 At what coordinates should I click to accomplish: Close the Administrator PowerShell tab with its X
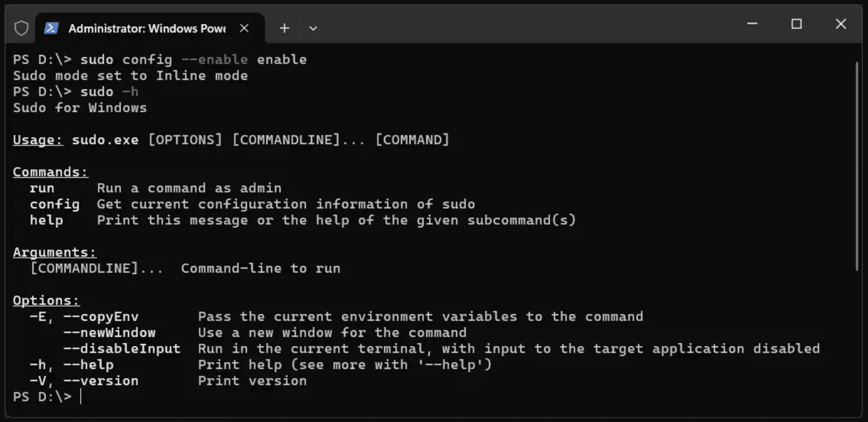pos(244,28)
